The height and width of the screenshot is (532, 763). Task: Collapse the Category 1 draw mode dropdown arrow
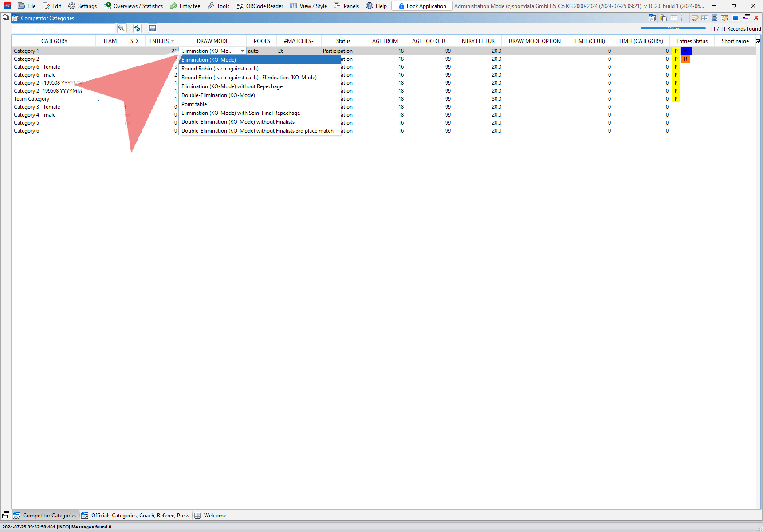(242, 51)
